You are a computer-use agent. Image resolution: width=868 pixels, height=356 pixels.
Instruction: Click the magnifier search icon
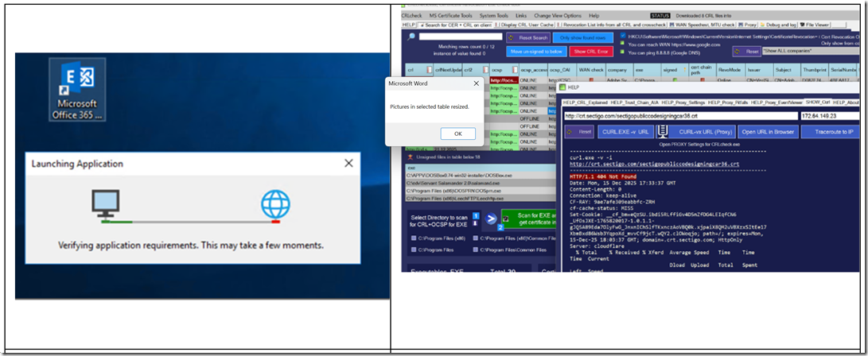tap(411, 37)
